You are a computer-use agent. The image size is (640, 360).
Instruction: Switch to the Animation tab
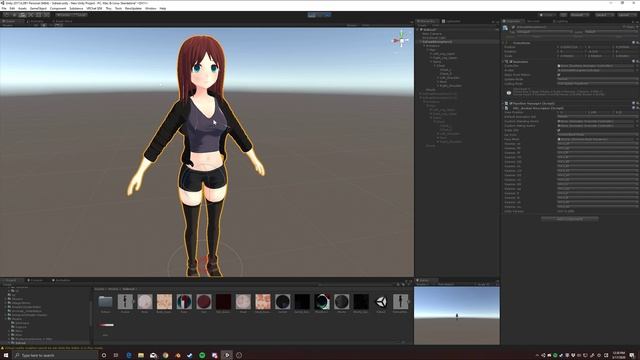[61, 280]
